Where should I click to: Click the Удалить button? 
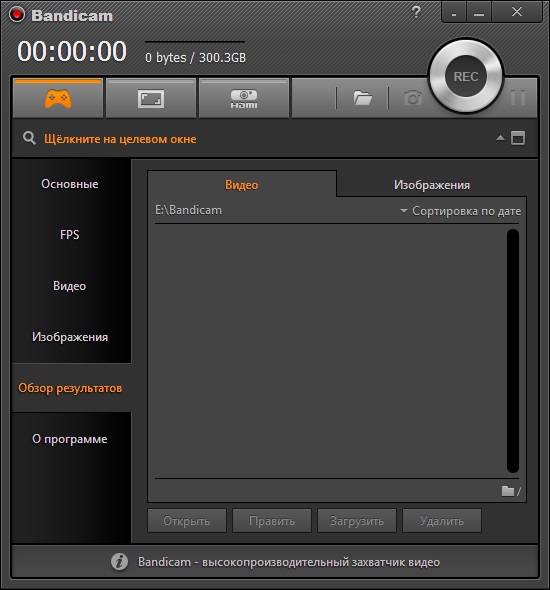[442, 521]
